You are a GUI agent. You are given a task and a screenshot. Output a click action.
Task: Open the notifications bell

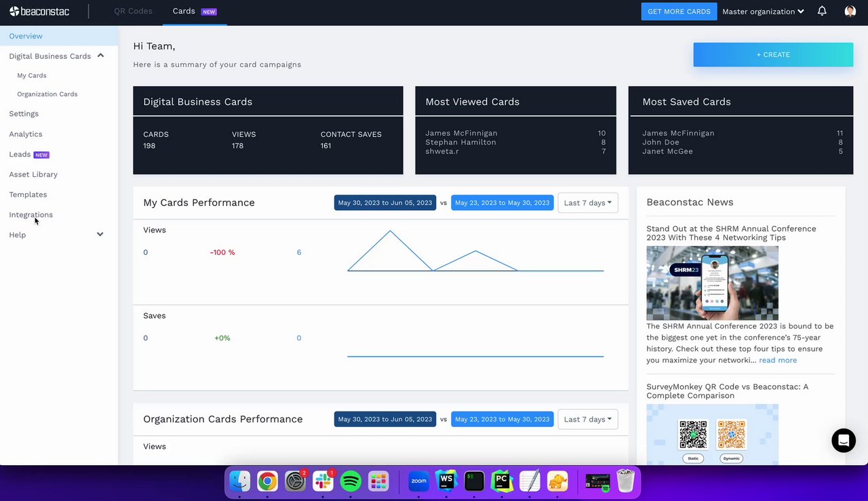point(822,11)
